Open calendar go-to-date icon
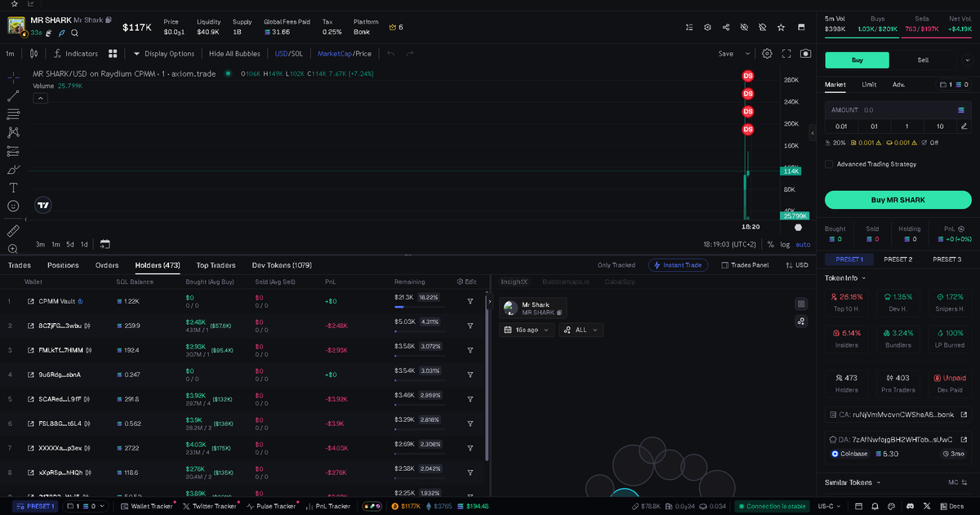The image size is (980, 515). [105, 244]
